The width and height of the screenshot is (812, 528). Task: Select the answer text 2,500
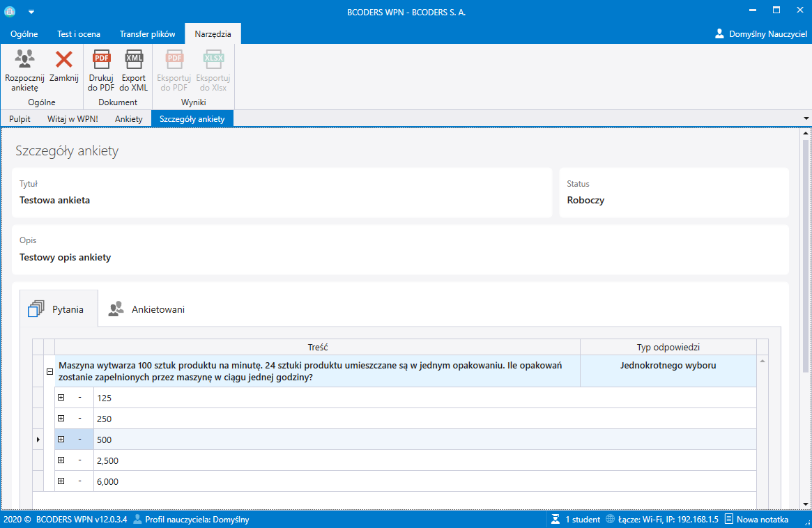click(108, 460)
